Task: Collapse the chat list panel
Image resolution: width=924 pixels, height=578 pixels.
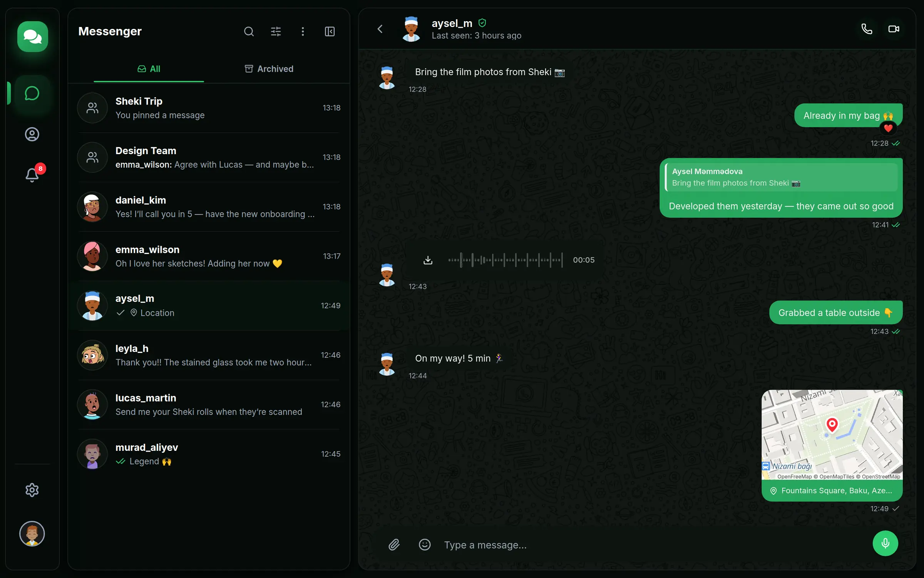Action: (x=330, y=31)
